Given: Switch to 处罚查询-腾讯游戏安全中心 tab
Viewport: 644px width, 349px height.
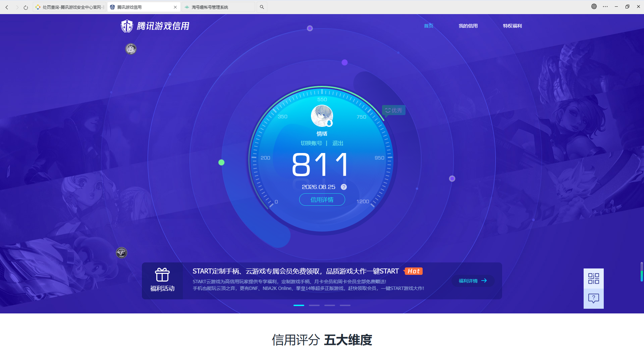Looking at the screenshot, I should coord(70,7).
